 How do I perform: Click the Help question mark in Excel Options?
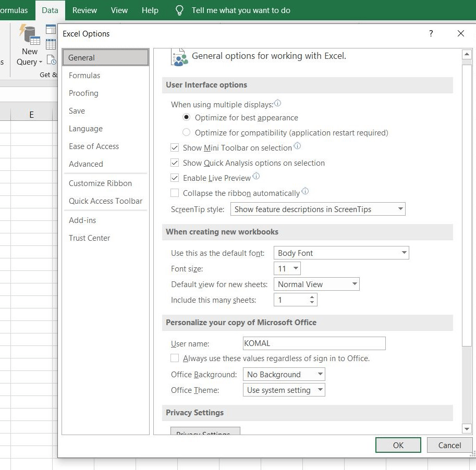click(431, 33)
